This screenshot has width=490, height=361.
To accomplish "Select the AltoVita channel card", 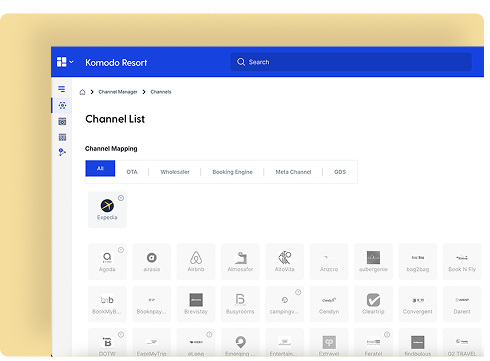I will pos(285,262).
